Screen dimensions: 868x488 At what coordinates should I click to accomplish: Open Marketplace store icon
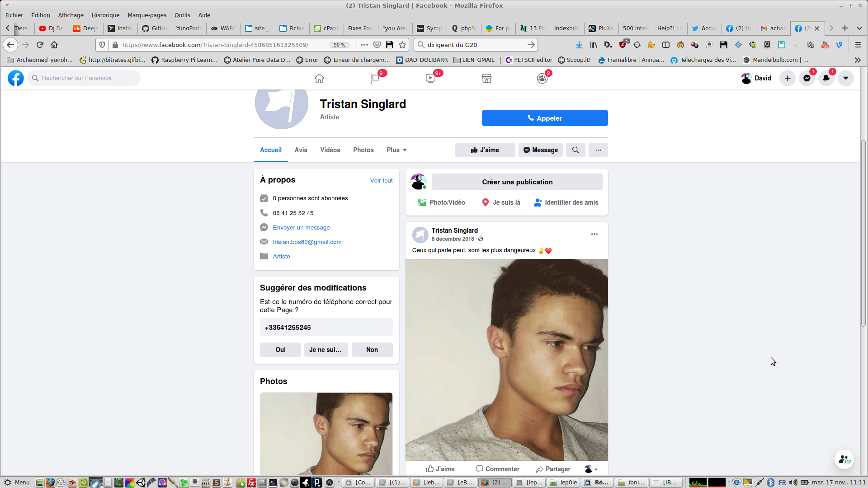[x=486, y=78]
